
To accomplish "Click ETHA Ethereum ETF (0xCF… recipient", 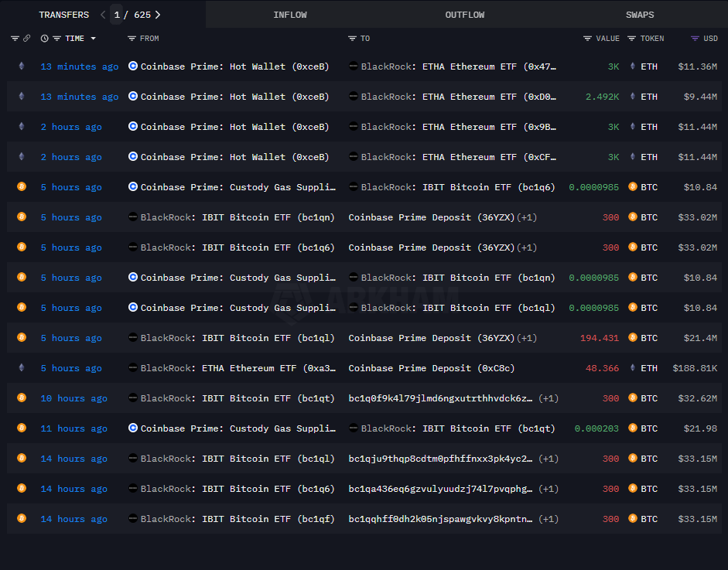I will tap(490, 157).
